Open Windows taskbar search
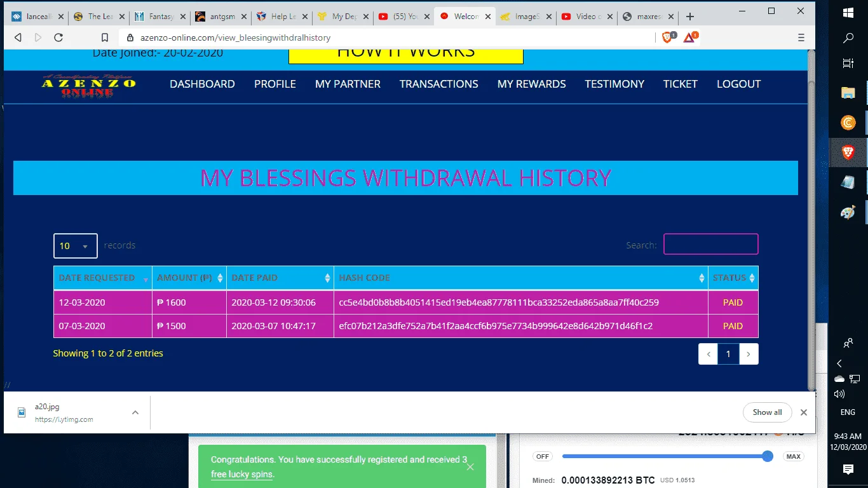This screenshot has height=488, width=868. (x=848, y=38)
